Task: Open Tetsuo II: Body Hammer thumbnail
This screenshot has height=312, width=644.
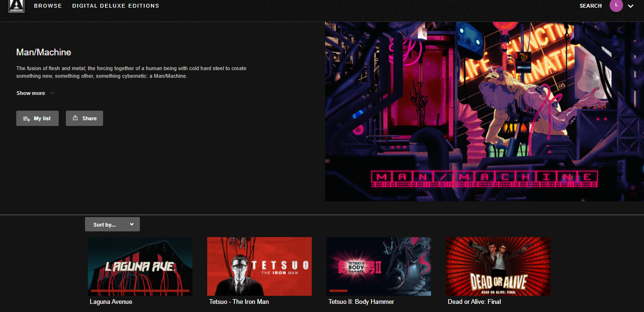Action: [379, 266]
